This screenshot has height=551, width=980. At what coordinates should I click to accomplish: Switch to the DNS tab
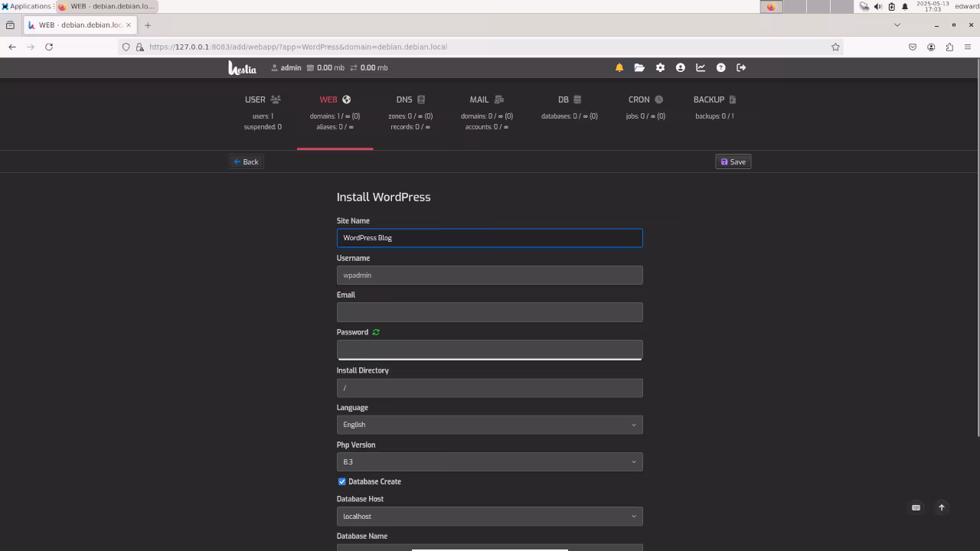[410, 112]
